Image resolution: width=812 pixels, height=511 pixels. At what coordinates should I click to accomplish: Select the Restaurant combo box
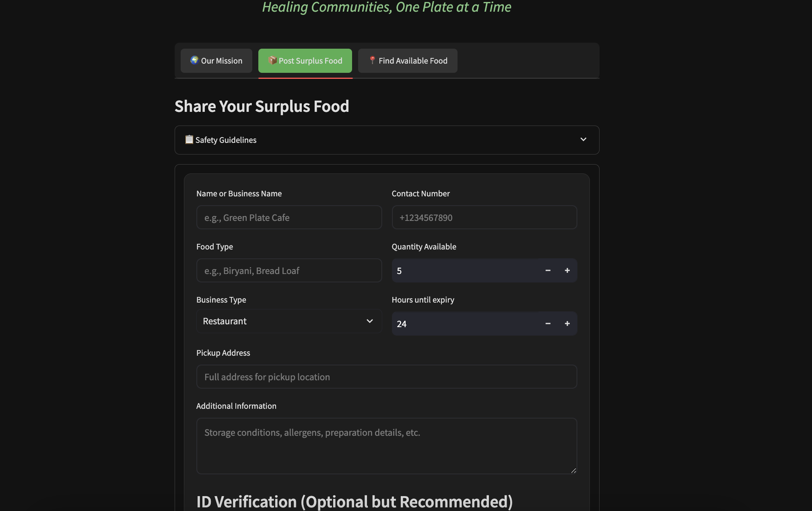[282, 321]
